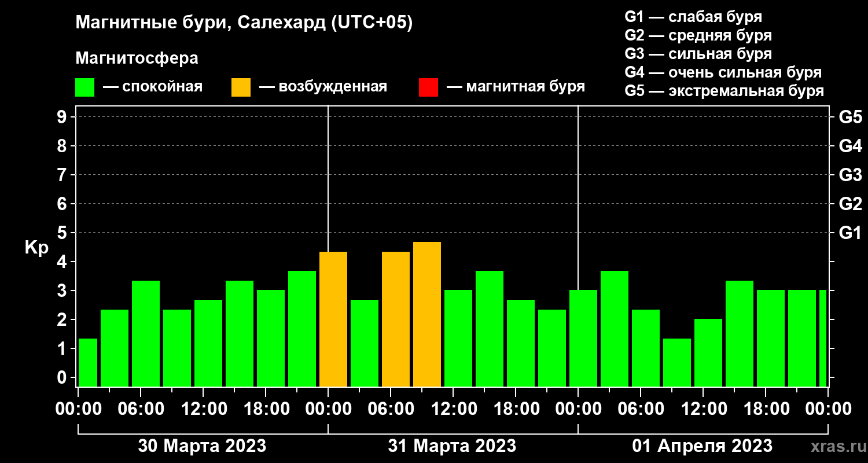Screen dimensions: 868x463
Task: Click the orange bar at 06:00–09:00, 31 Марта
Action: pos(396,319)
